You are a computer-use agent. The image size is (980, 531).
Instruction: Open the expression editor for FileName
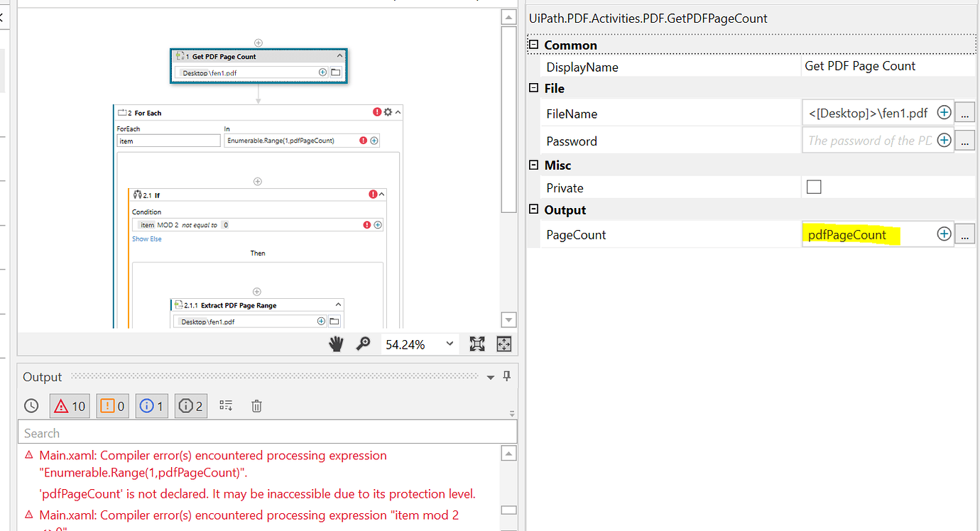pyautogui.click(x=964, y=112)
